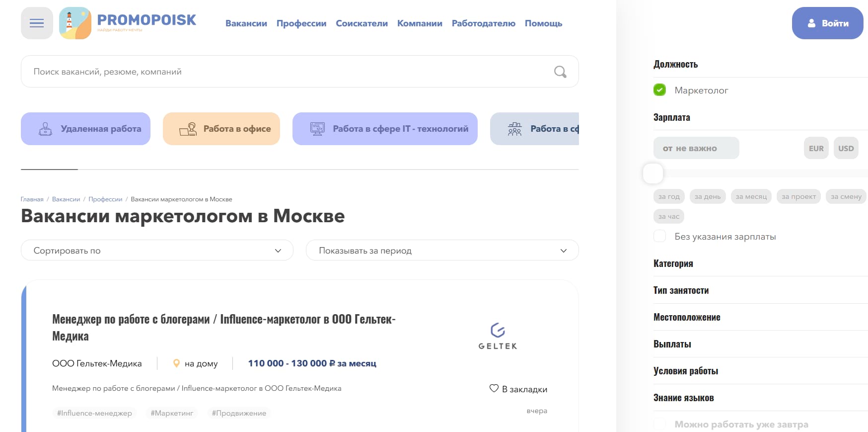The width and height of the screenshot is (868, 432).
Task: Open the Сортировать по dropdown
Action: click(157, 251)
